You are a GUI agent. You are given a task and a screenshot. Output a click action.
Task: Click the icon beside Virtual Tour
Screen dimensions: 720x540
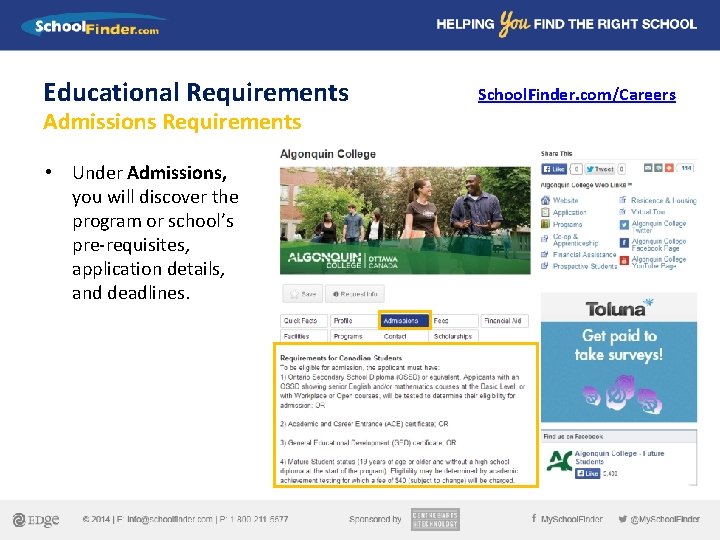(623, 212)
